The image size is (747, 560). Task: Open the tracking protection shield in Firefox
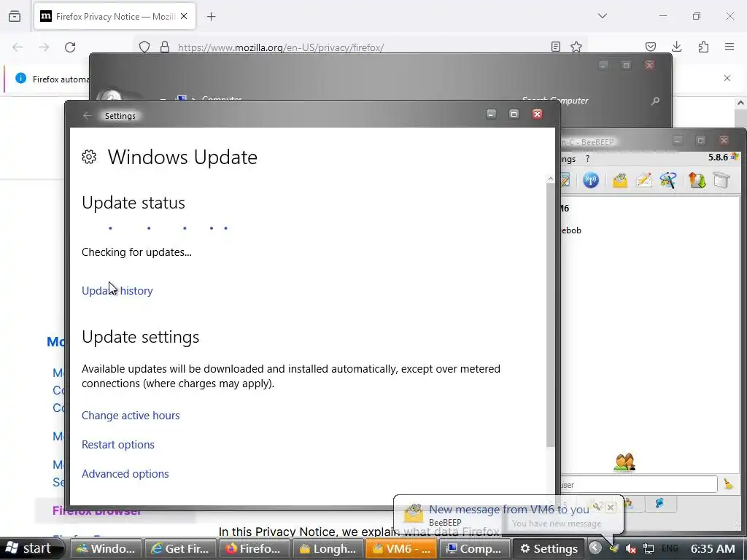click(144, 47)
